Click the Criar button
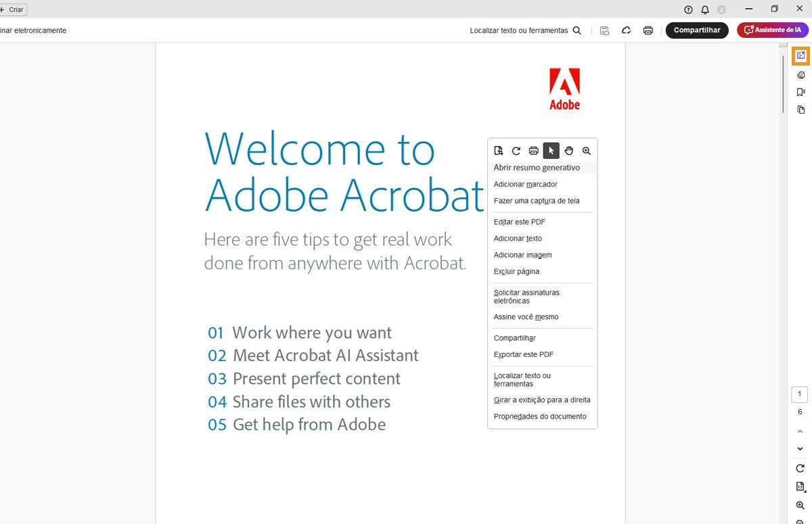The image size is (812, 524). pos(12,10)
